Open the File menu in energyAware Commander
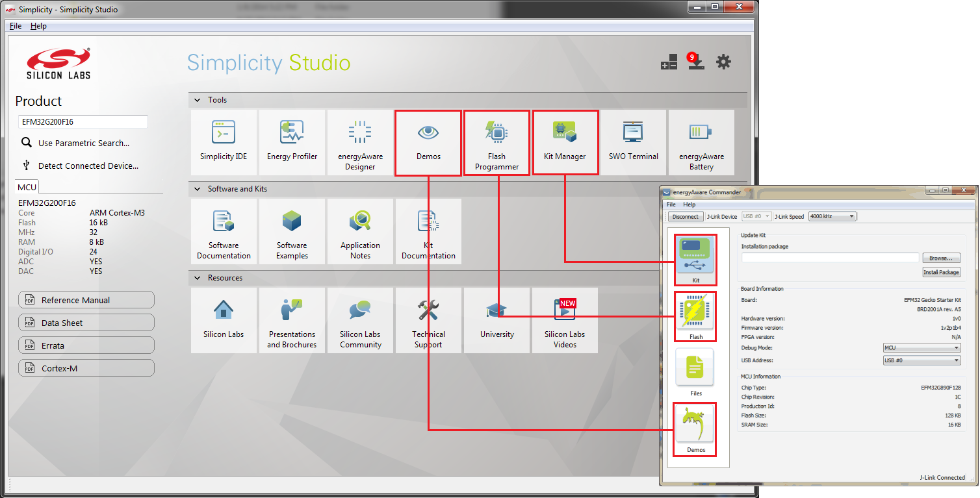 [x=671, y=205]
